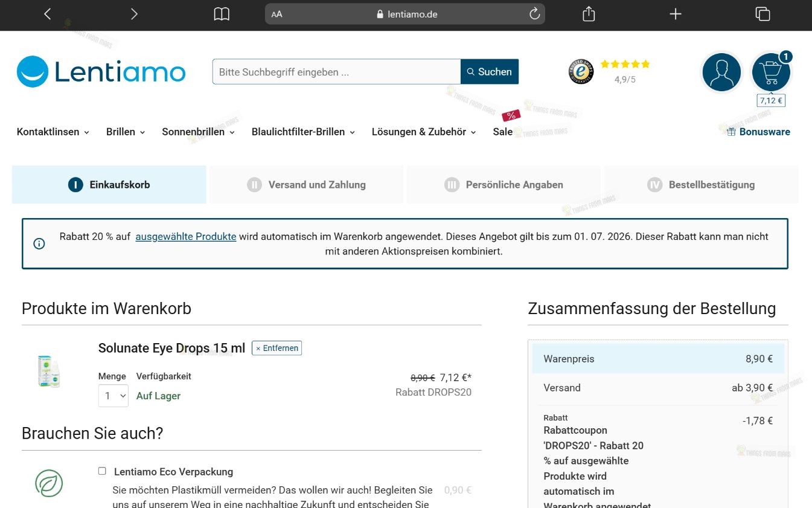View the five-star rating
This screenshot has height=508, width=812.
[625, 64]
